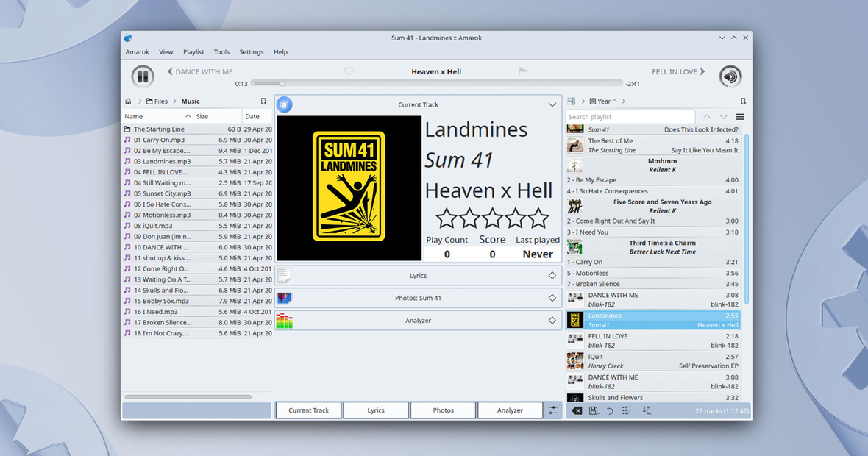Viewport: 868px width, 456px height.
Task: Collapse the Current Track applet
Action: click(552, 104)
